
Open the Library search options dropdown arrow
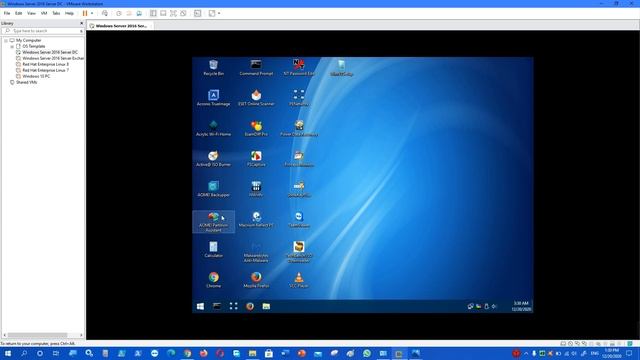(x=81, y=31)
